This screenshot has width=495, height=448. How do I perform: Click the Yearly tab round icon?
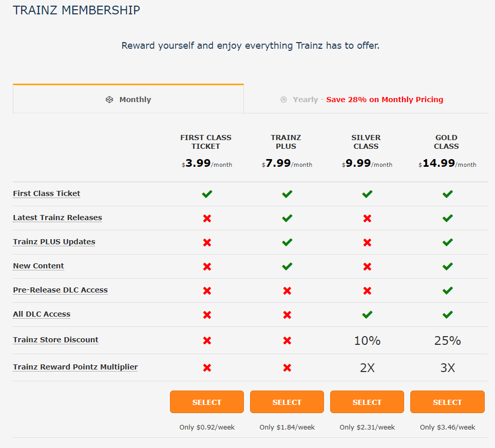pyautogui.click(x=283, y=100)
